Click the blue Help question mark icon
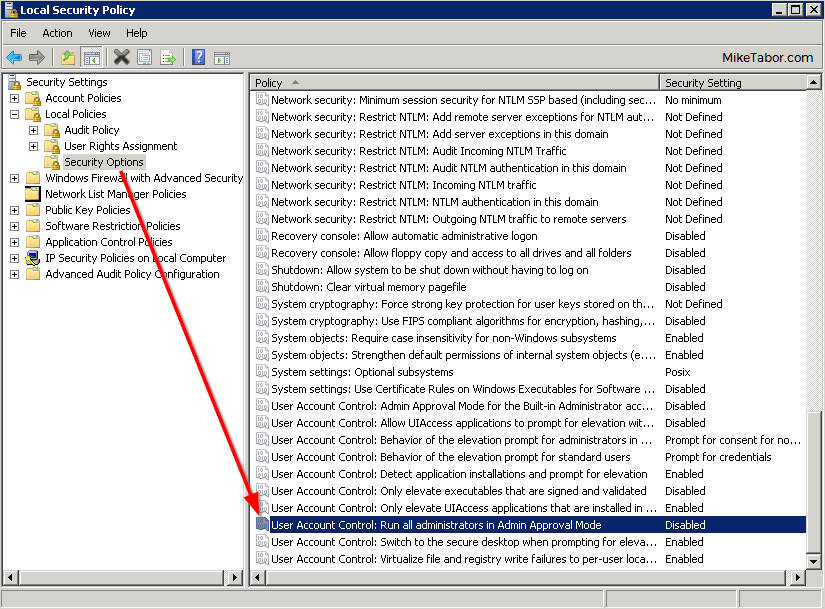 [199, 57]
